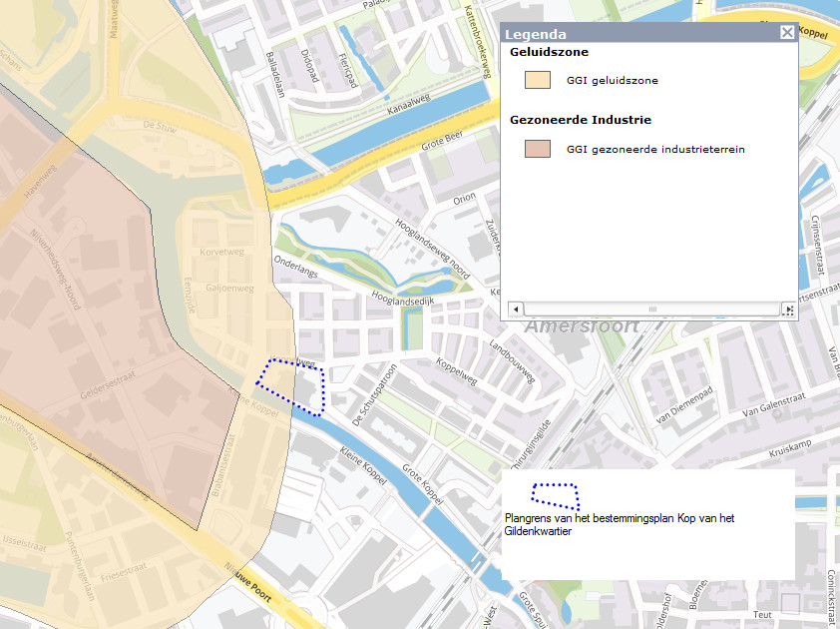Click the Didopad street label
The image size is (840, 629).
[309, 66]
